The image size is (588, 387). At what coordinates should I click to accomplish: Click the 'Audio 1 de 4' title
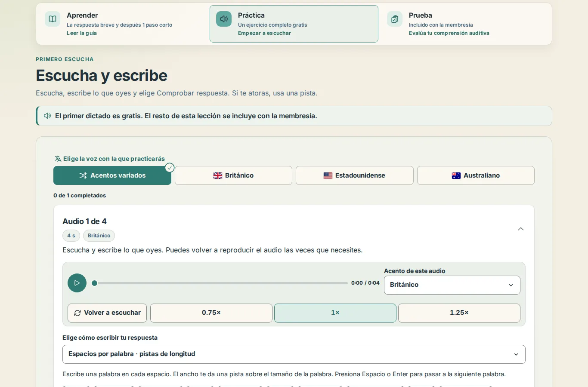tap(84, 221)
